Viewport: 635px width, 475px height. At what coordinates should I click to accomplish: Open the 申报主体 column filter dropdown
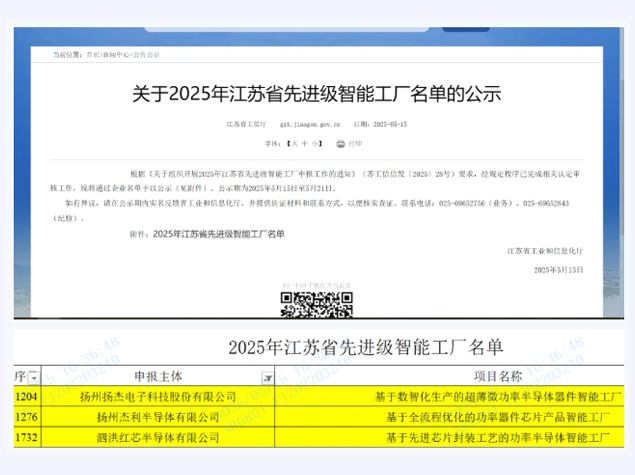point(268,378)
